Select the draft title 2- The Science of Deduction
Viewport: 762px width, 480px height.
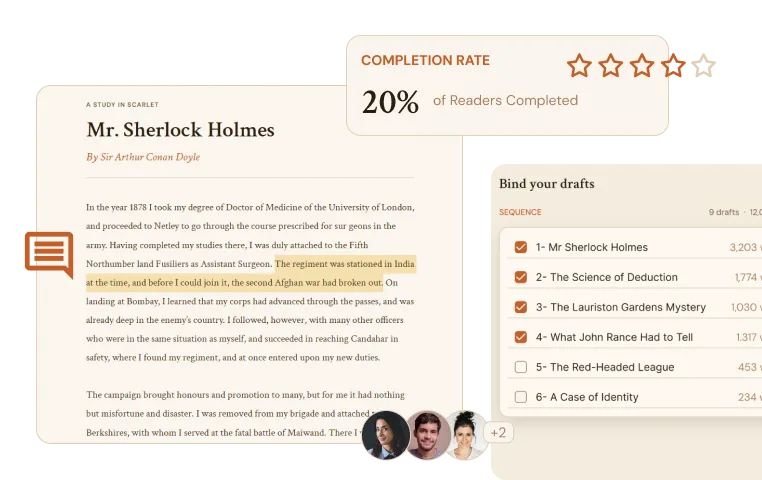[606, 277]
